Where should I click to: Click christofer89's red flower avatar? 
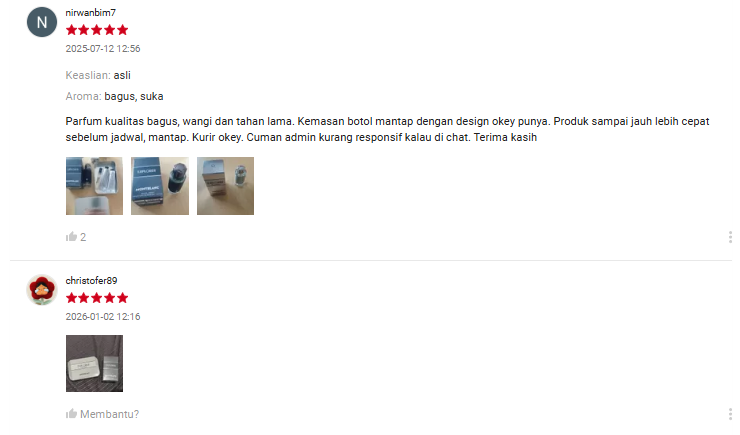42,290
